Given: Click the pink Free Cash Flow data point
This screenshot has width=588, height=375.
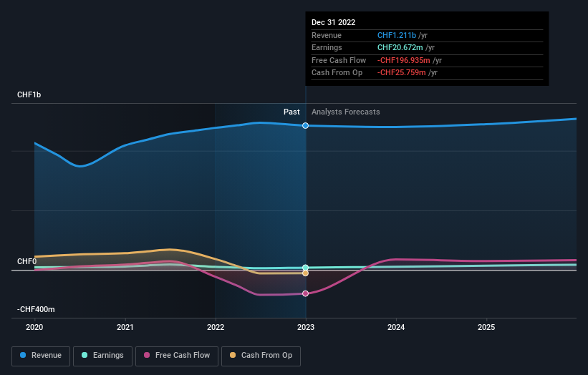Looking at the screenshot, I should [x=305, y=293].
